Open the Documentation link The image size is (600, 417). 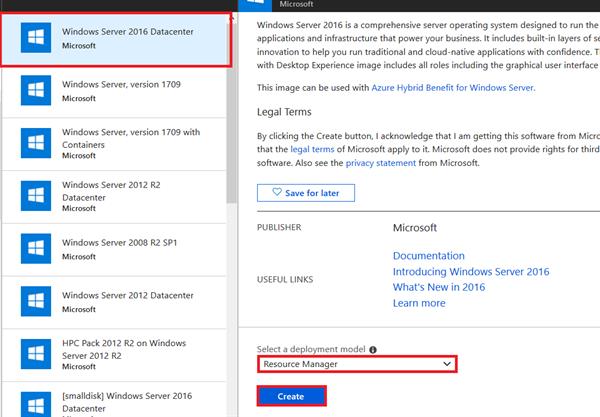tap(428, 256)
